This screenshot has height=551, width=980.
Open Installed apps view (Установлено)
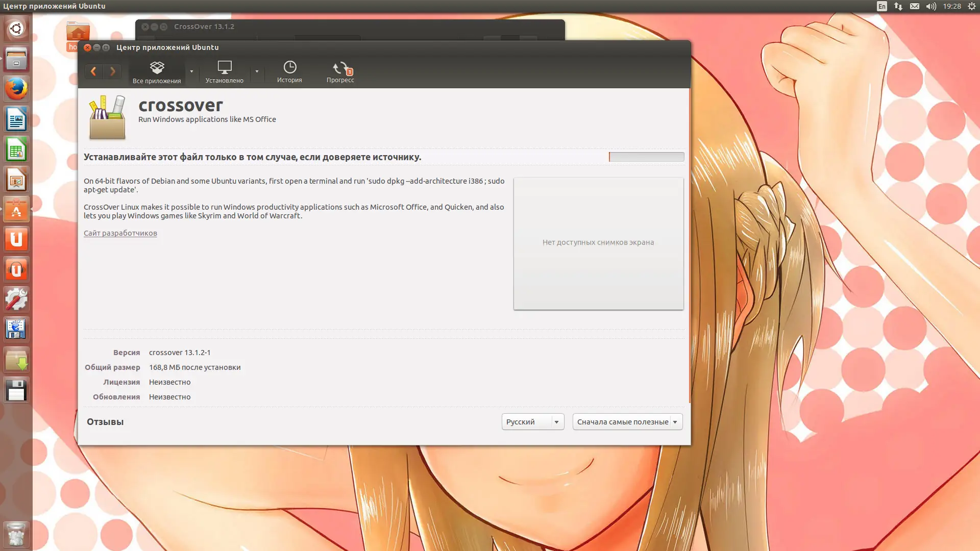pyautogui.click(x=224, y=72)
